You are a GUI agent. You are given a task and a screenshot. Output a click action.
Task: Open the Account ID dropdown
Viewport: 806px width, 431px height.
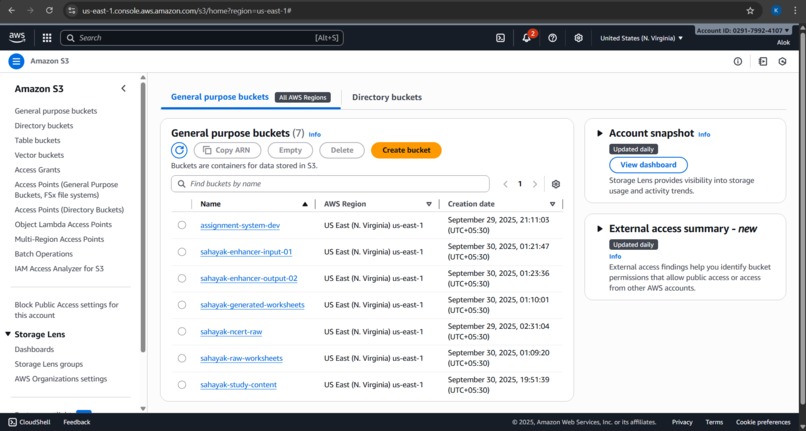(x=743, y=30)
